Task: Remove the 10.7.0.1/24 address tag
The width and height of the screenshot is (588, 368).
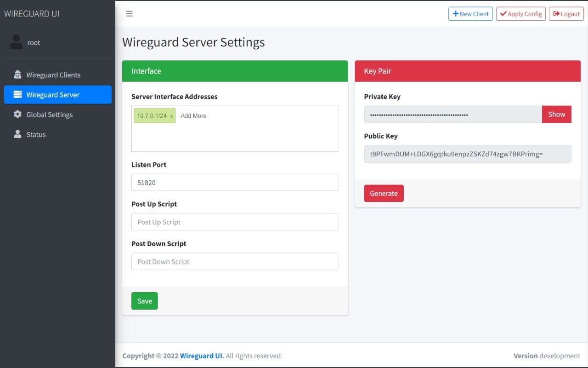Action: pyautogui.click(x=171, y=116)
